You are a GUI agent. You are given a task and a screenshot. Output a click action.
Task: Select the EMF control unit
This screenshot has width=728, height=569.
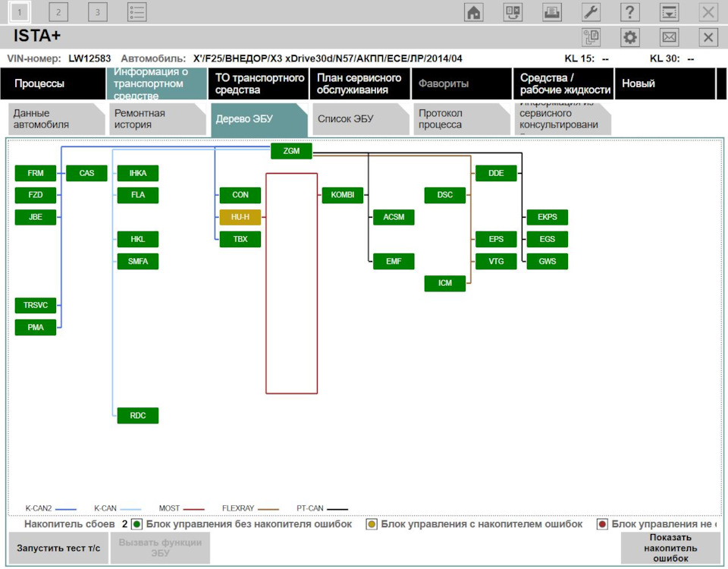(x=394, y=262)
